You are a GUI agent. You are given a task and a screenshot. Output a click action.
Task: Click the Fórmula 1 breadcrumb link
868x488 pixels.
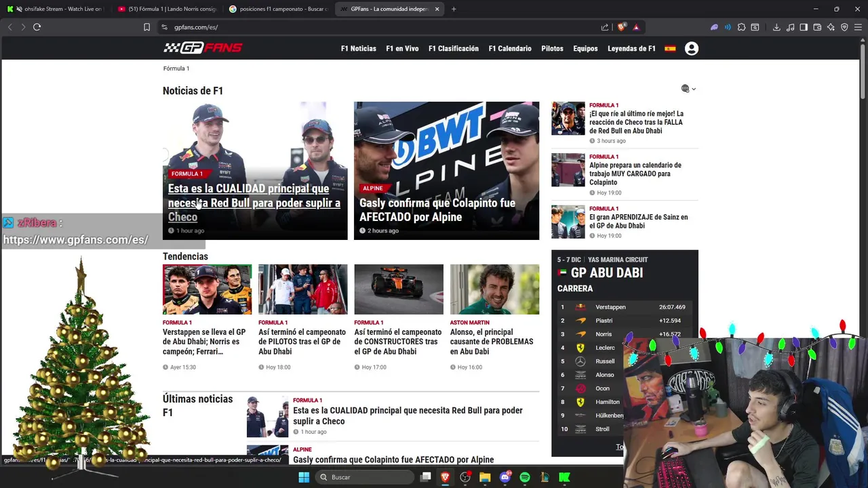(x=176, y=68)
